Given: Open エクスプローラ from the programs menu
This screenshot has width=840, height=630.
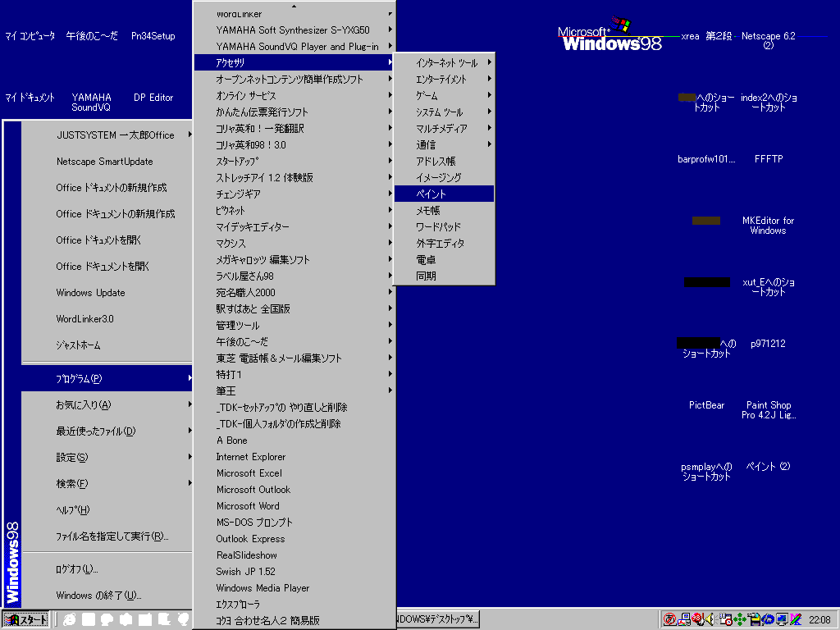Looking at the screenshot, I should 294,605.
